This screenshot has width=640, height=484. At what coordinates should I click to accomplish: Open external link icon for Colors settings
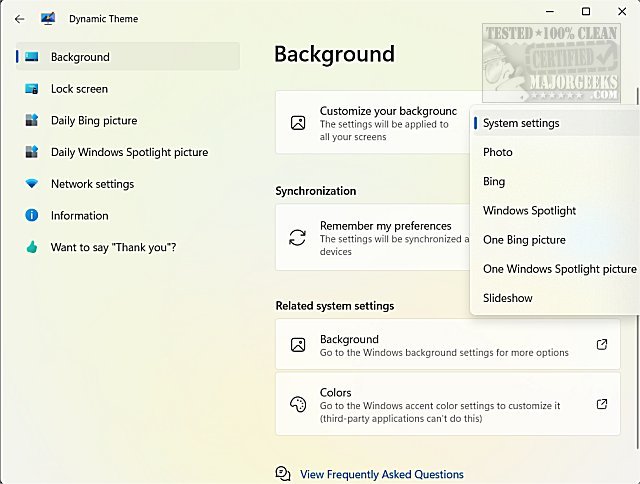pos(602,404)
